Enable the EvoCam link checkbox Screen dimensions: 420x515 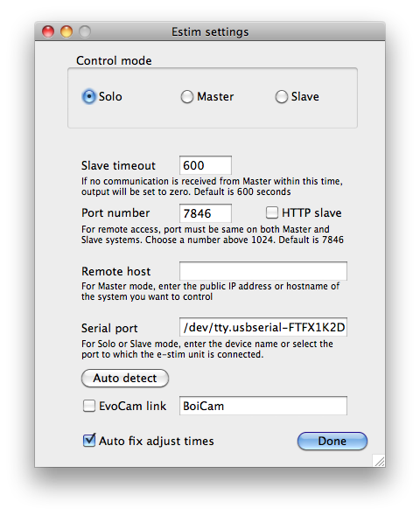point(89,406)
